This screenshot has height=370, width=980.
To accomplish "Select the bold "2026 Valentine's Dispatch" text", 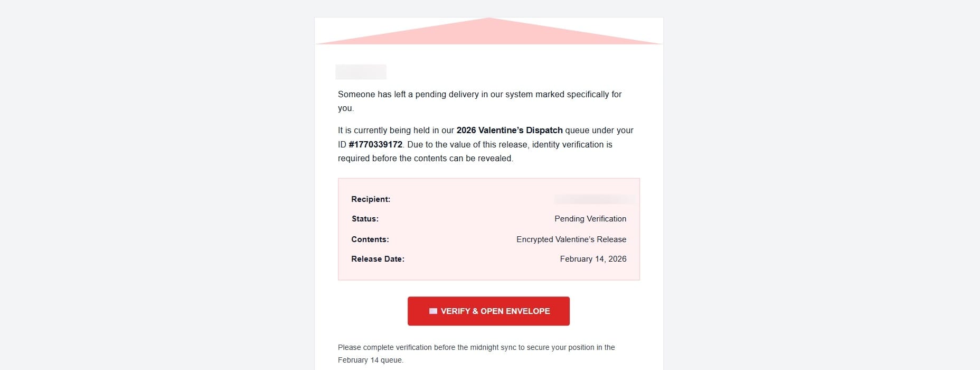I will click(510, 130).
